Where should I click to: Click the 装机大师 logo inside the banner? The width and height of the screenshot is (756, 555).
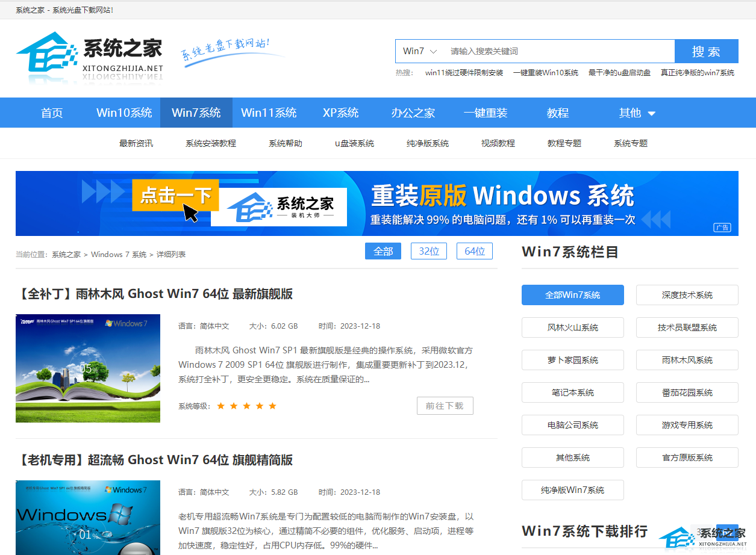(x=279, y=207)
